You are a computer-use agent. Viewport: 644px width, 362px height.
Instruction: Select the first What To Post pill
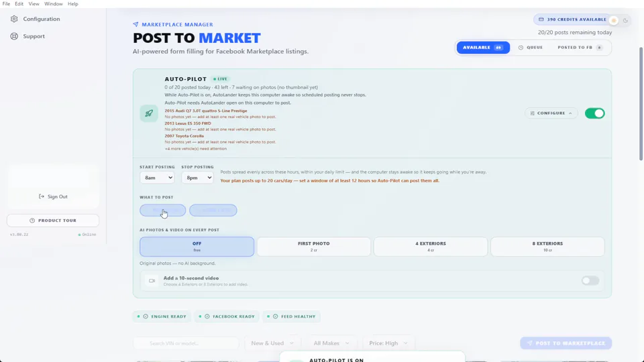tap(162, 210)
